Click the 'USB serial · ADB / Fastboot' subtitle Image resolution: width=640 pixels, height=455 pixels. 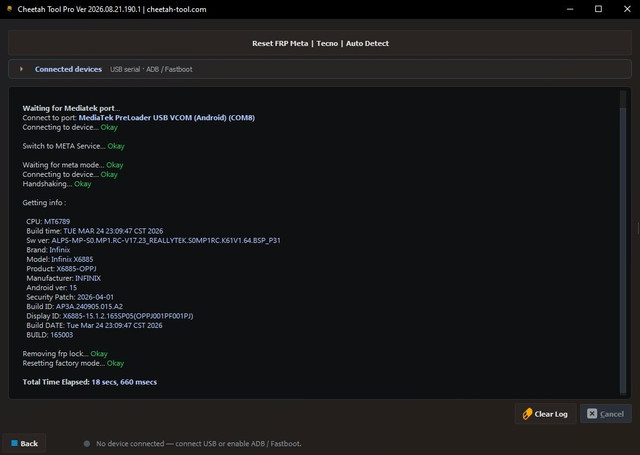(151, 69)
